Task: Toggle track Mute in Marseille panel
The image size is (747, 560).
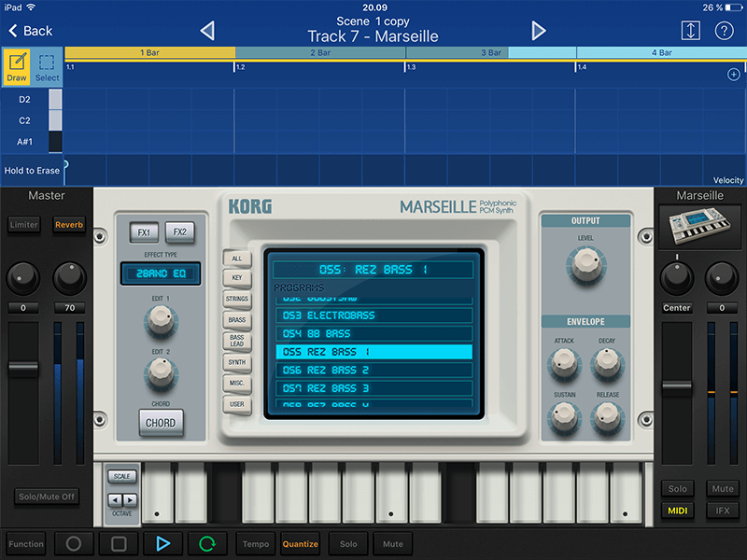Action: (x=722, y=488)
